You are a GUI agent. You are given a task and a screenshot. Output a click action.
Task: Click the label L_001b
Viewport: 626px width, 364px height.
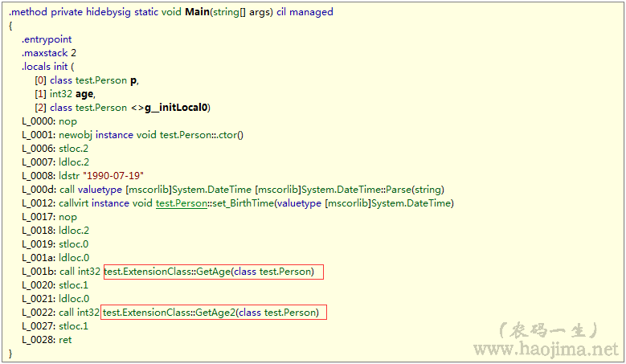pos(39,272)
